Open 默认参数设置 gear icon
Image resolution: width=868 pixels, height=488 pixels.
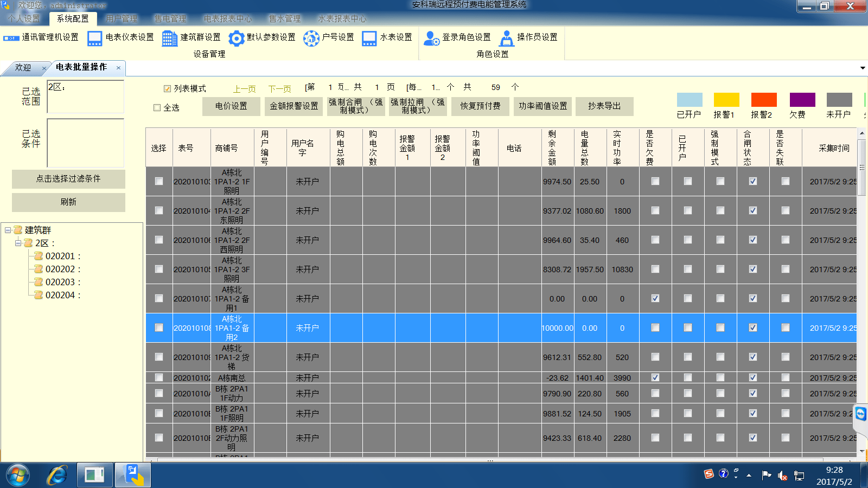(x=236, y=38)
